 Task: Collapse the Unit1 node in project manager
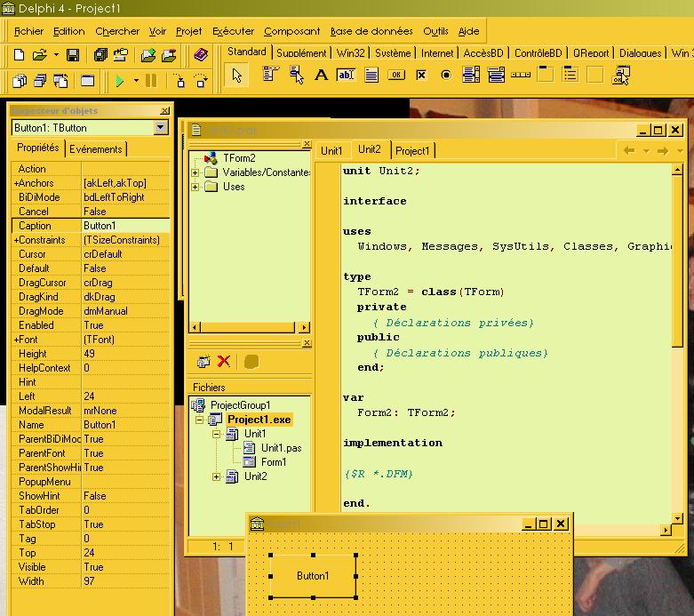[216, 434]
